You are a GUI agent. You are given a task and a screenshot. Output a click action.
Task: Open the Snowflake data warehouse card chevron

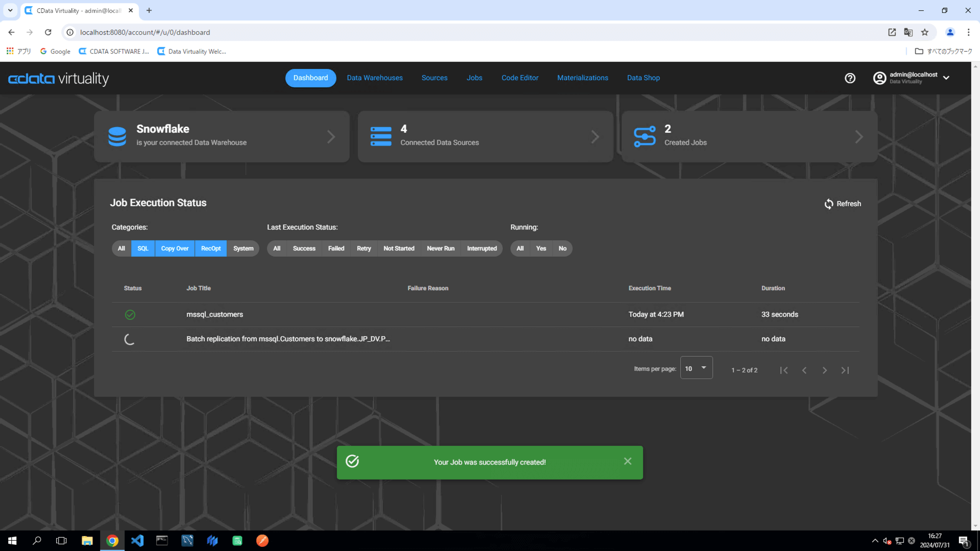tap(331, 137)
